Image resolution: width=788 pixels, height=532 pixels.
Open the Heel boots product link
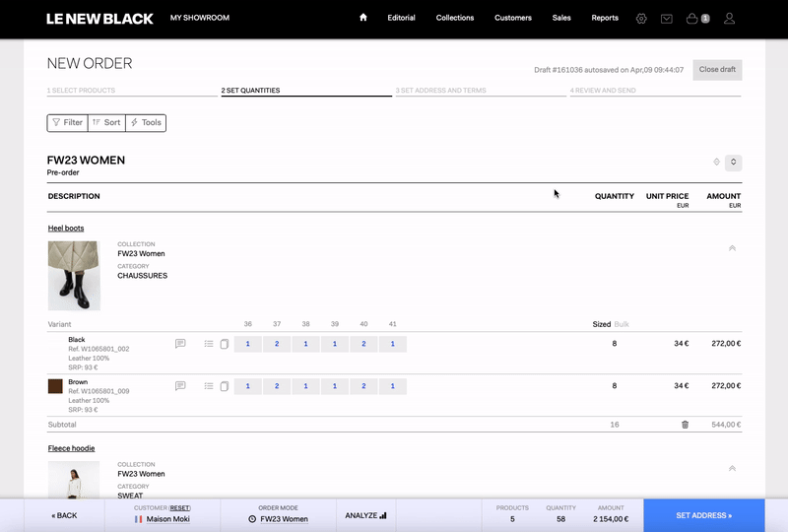66,229
